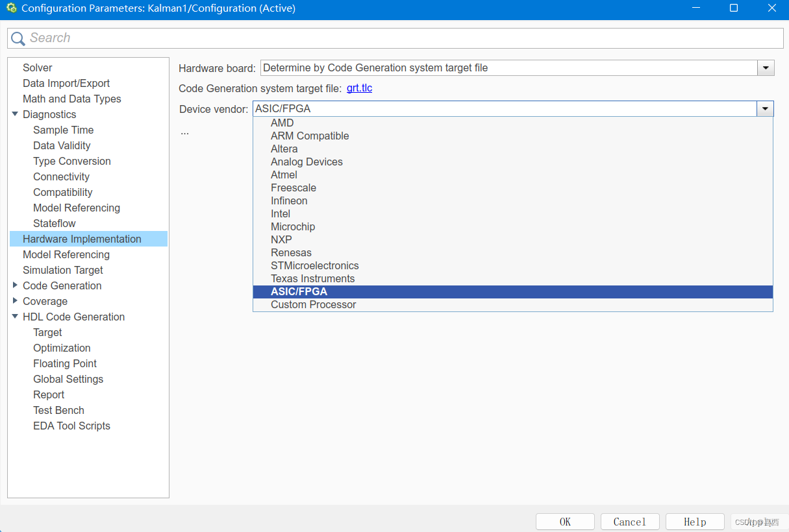Open Model Referencing under Diagnostics

pyautogui.click(x=77, y=208)
